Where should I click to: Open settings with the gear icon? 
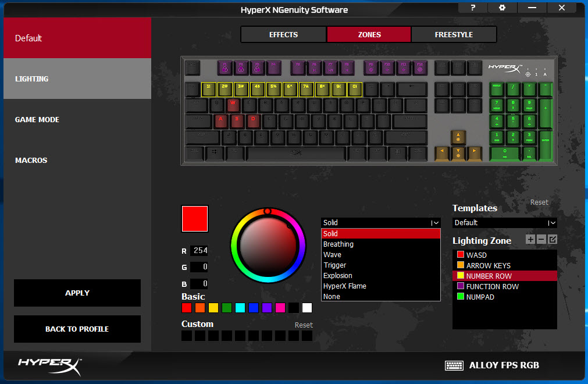tap(502, 8)
